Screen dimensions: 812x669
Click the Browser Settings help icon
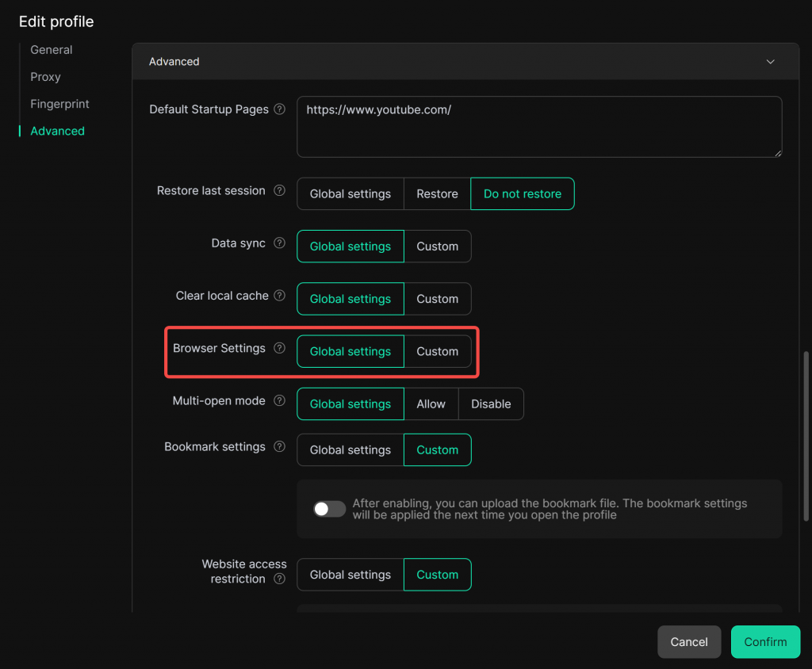pos(279,348)
